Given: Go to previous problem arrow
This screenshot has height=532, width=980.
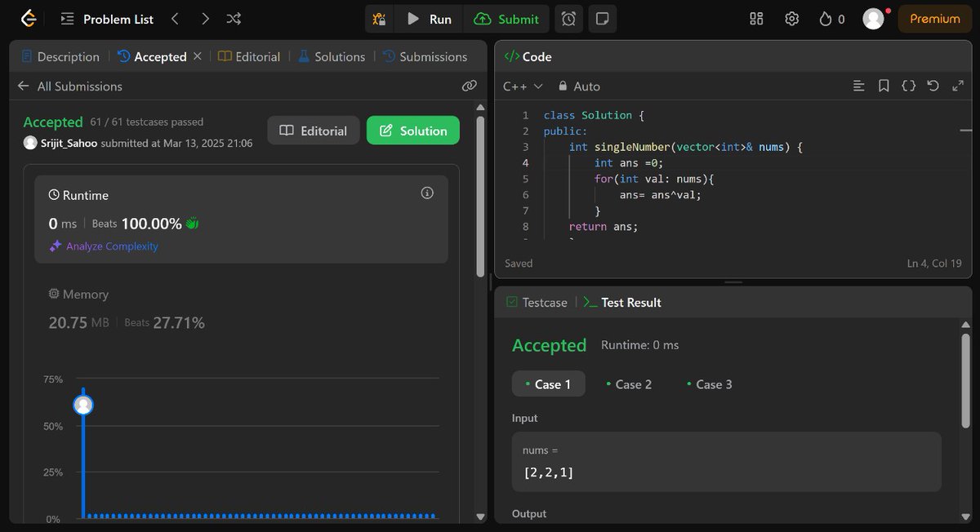Looking at the screenshot, I should pyautogui.click(x=174, y=19).
